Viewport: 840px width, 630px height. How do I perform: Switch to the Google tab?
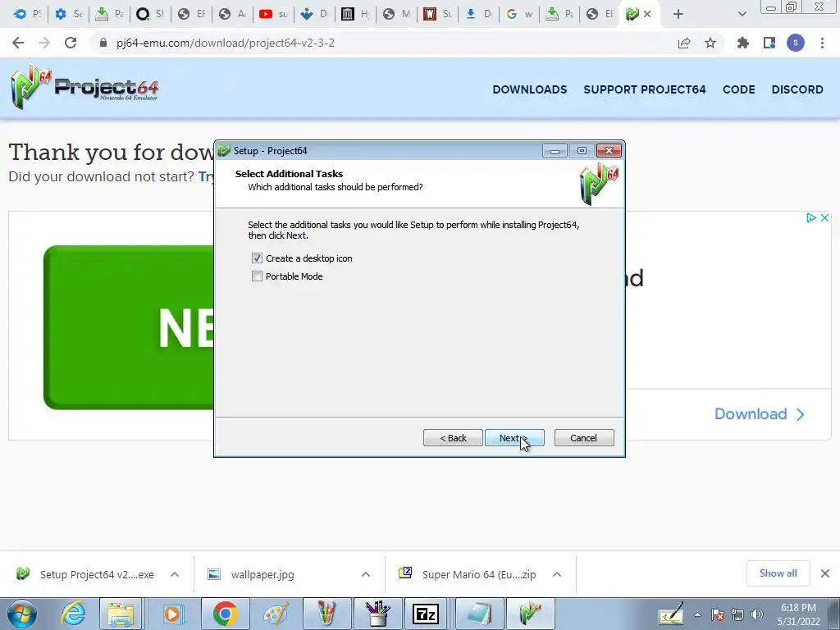[518, 14]
